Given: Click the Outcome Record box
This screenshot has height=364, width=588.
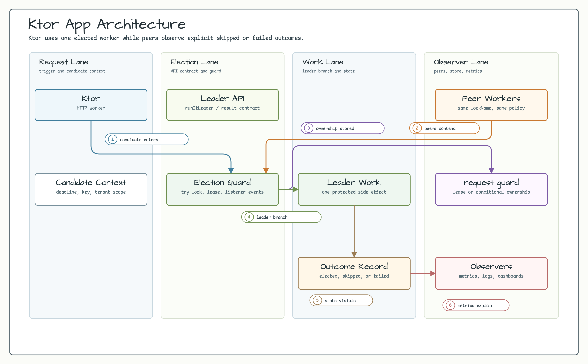Looking at the screenshot, I should coord(354,273).
